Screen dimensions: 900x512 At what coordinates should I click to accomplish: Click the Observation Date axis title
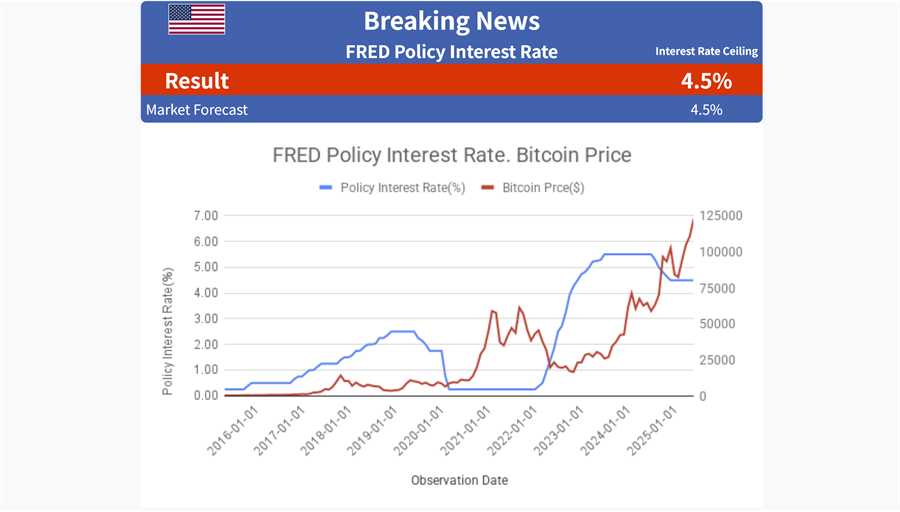[x=459, y=480]
